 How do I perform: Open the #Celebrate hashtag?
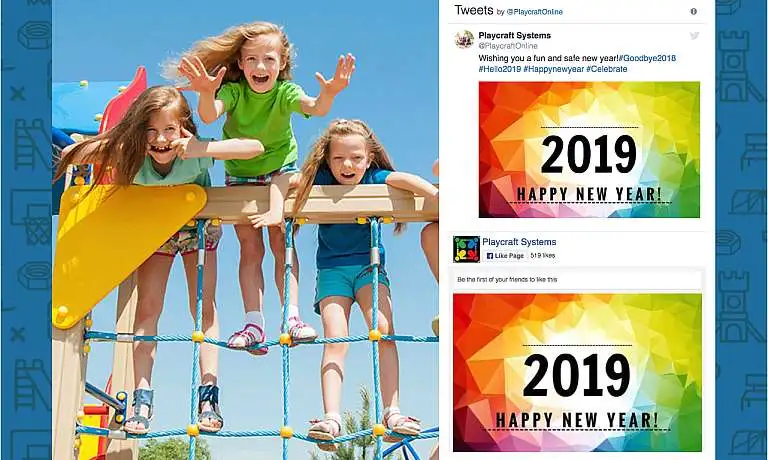606,69
